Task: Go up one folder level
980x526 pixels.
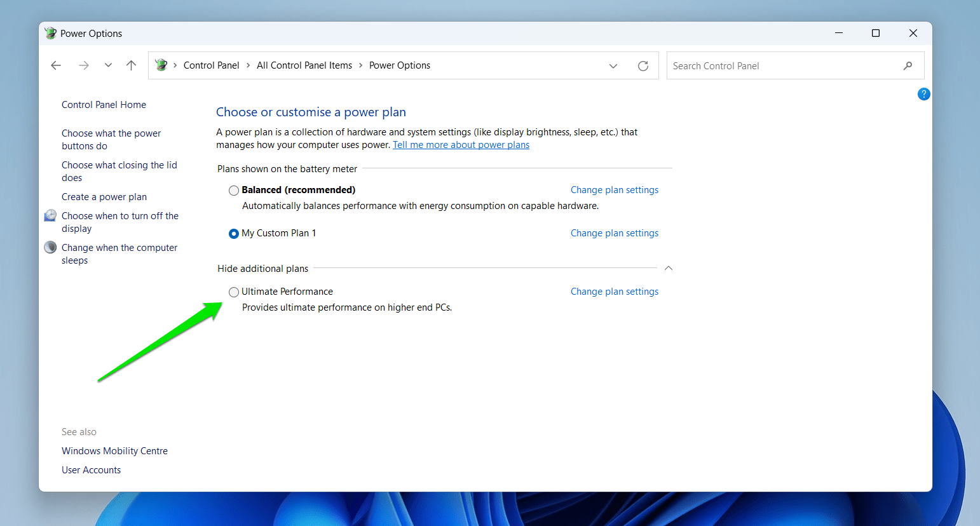Action: coord(131,65)
